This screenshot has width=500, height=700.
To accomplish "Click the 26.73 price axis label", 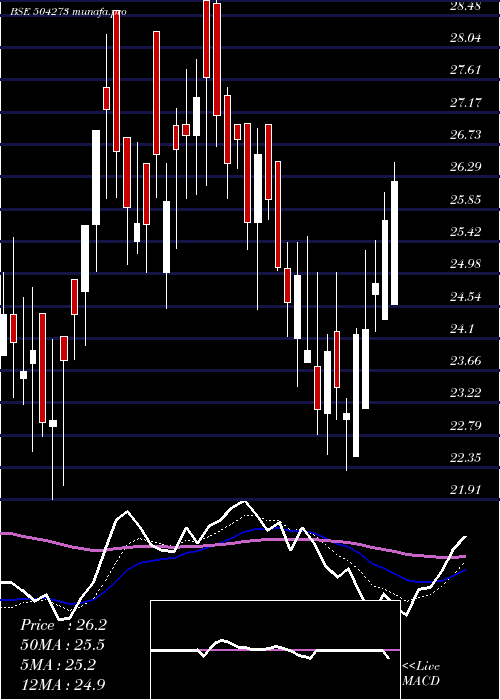I will point(466,135).
